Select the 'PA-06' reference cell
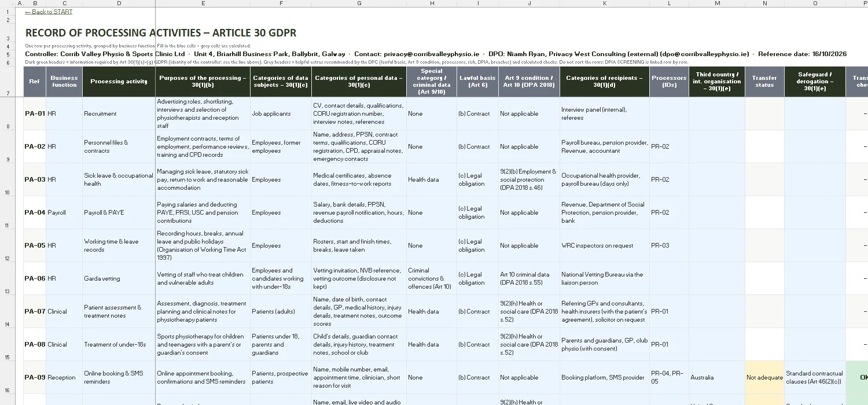 click(35, 278)
